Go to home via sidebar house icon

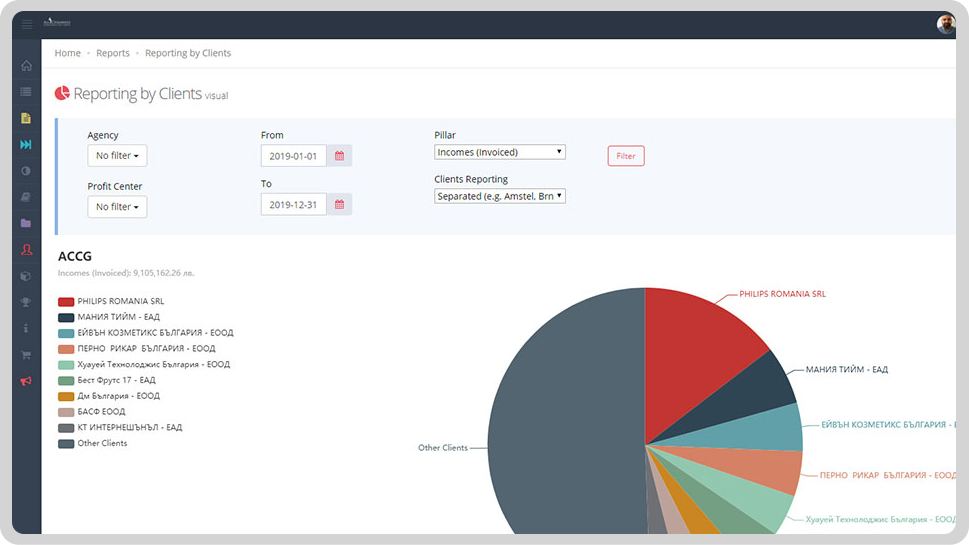click(26, 65)
